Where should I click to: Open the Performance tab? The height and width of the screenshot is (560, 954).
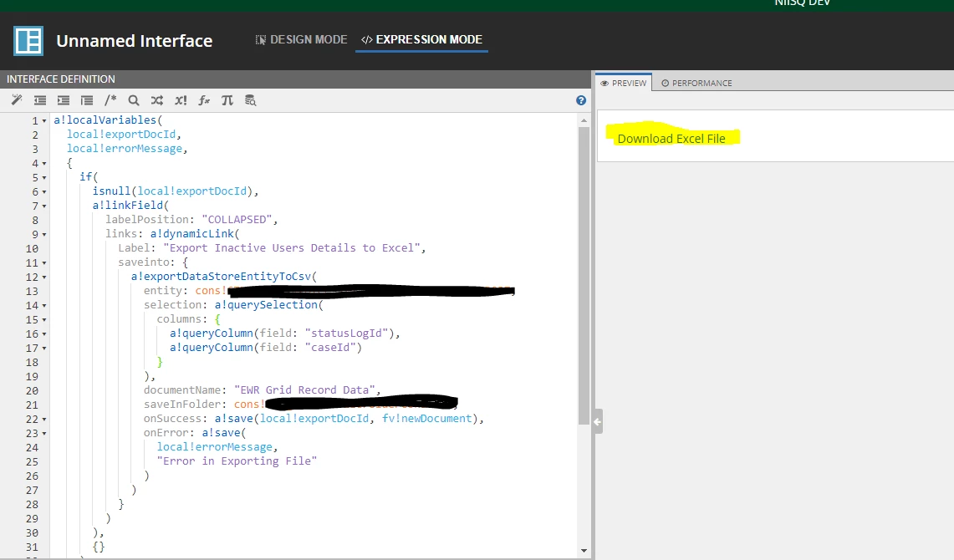point(696,83)
